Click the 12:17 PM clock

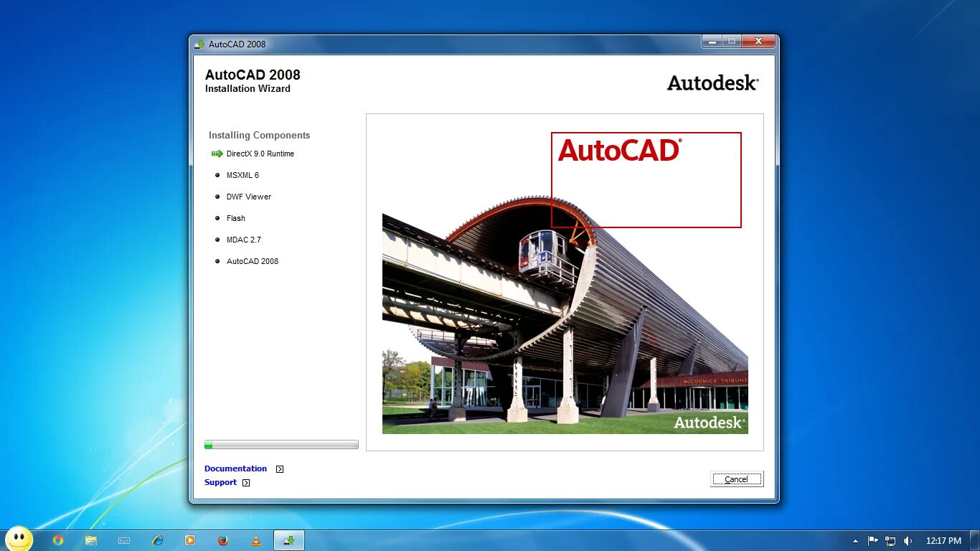tap(943, 541)
